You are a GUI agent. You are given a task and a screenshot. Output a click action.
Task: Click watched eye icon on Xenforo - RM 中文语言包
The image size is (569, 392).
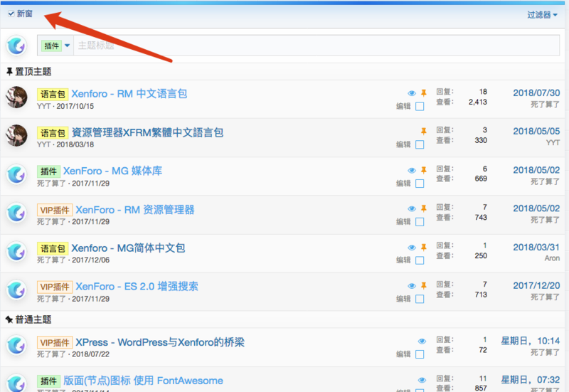point(412,93)
